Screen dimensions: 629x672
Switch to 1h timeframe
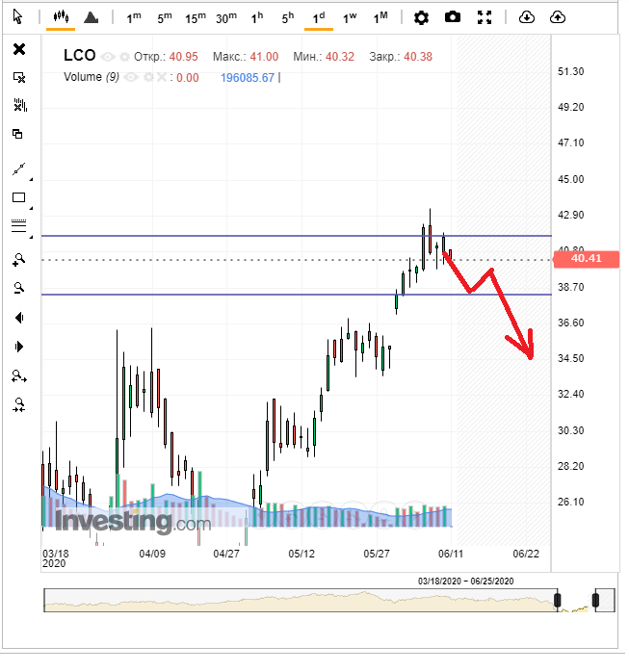[x=257, y=18]
